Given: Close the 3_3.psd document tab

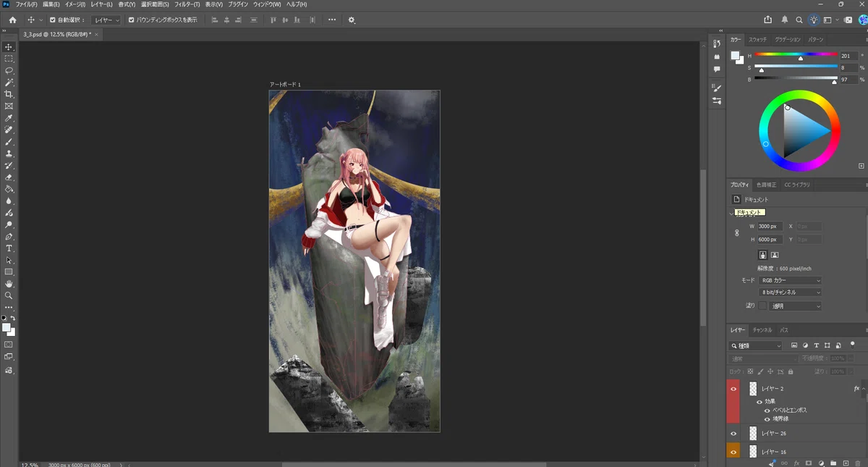Looking at the screenshot, I should click(96, 34).
